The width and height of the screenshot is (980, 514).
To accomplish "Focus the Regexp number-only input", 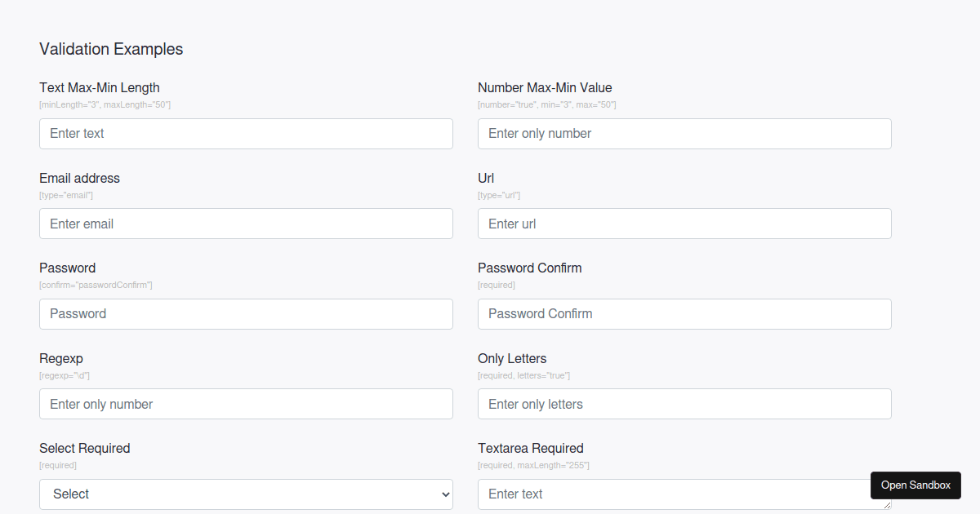I will point(245,404).
